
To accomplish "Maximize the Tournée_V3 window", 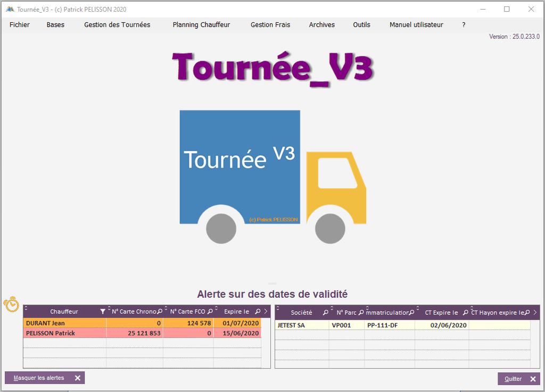I will click(x=507, y=9).
